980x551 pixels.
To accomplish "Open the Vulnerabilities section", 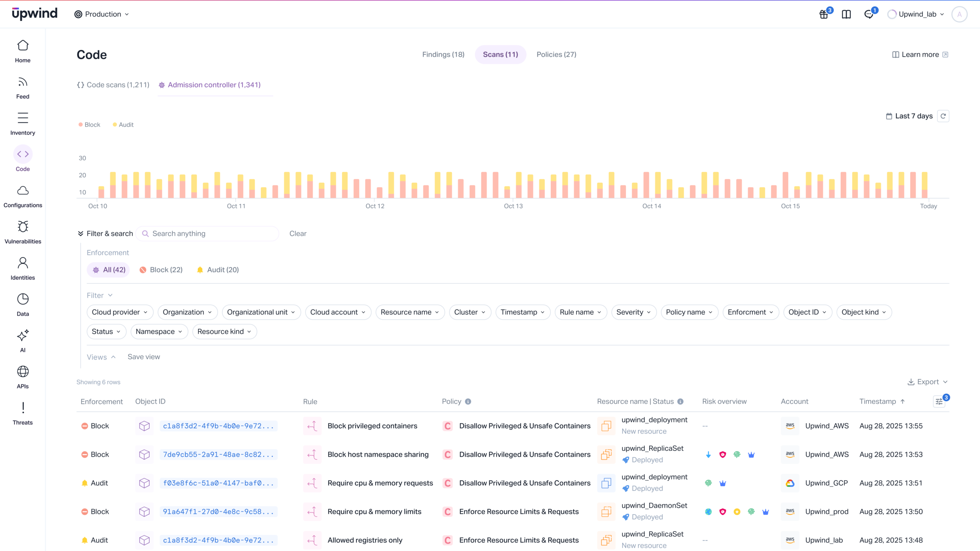I will [23, 231].
